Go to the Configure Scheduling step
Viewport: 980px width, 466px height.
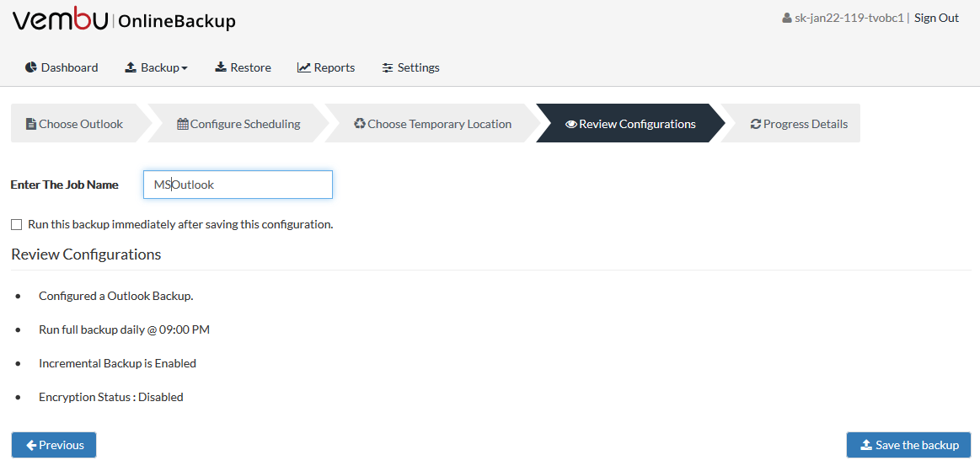coord(238,123)
